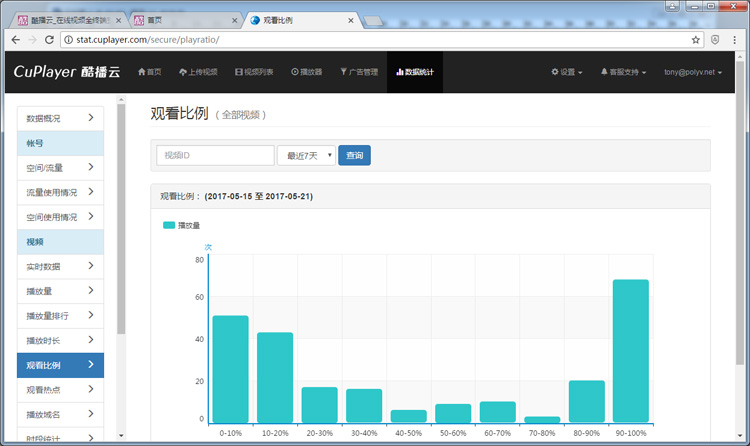Toggle the 播放量 legend series
Viewport: 750px width, 446px height.
coord(182,226)
